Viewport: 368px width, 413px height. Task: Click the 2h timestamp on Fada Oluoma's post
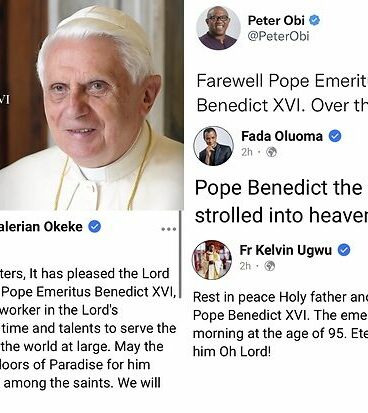click(x=247, y=152)
